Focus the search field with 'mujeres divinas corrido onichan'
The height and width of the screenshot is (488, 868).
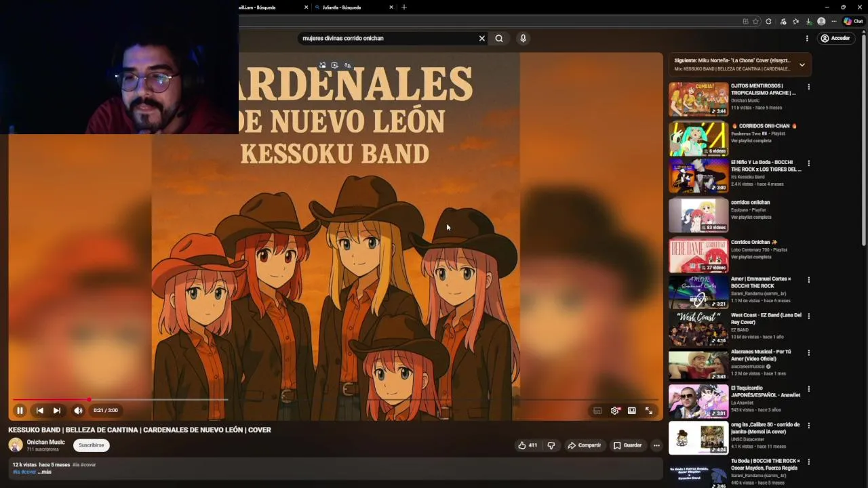(387, 39)
